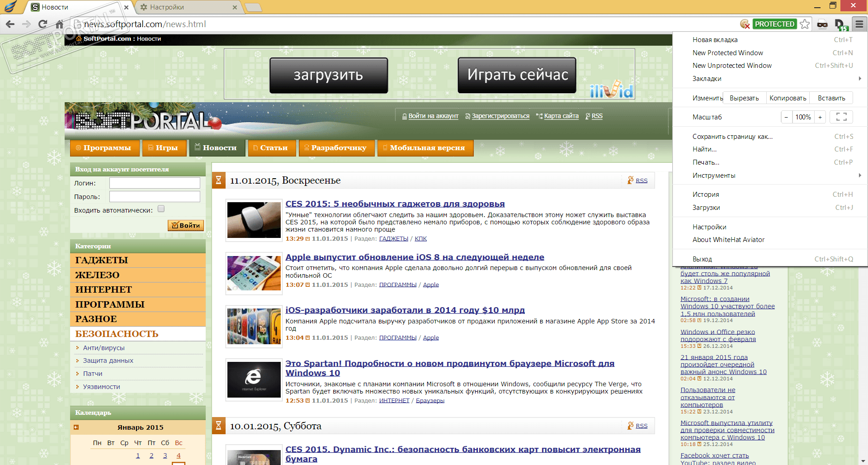Open the Уязвимости subcategory
Viewport: 868px width, 465px height.
click(101, 387)
